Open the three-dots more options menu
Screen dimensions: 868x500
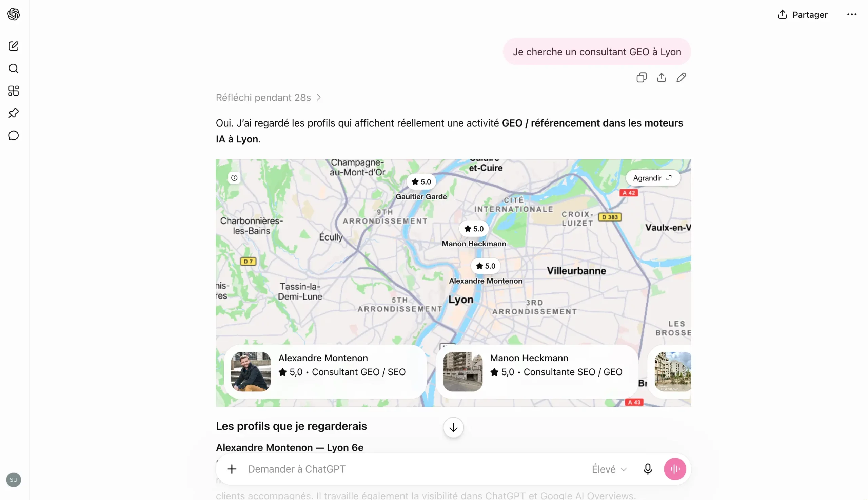[851, 15]
